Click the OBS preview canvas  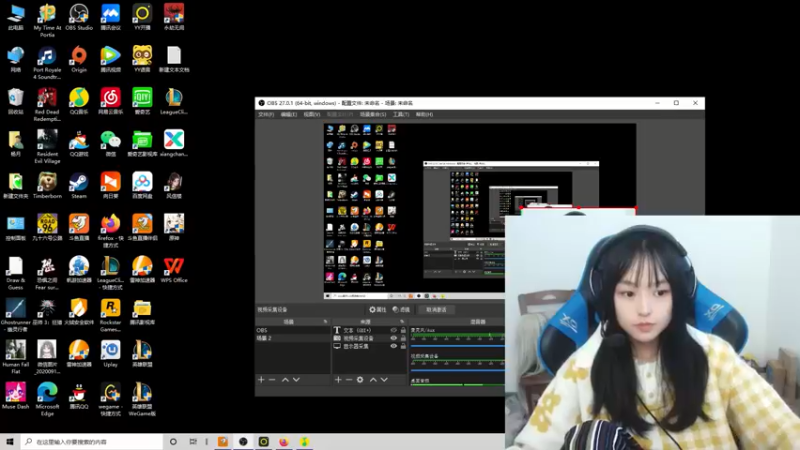pyautogui.click(x=480, y=211)
